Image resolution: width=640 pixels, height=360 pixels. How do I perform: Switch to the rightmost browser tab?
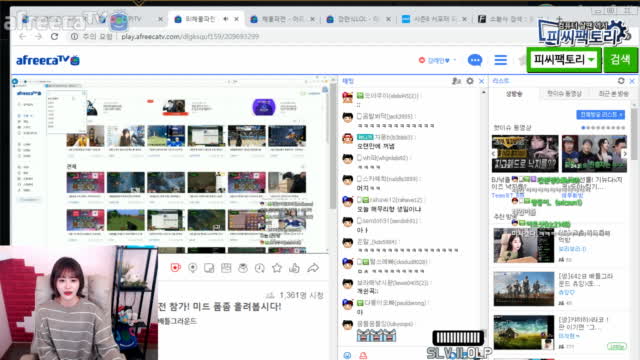[510, 19]
